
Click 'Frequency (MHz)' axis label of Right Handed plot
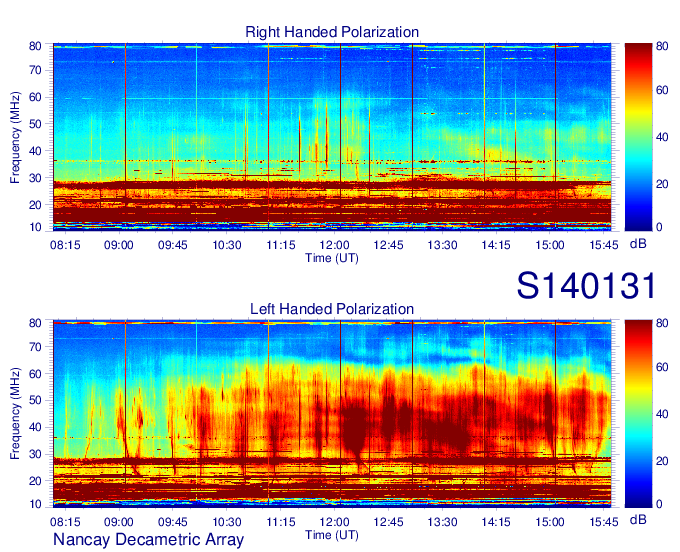(x=15, y=137)
